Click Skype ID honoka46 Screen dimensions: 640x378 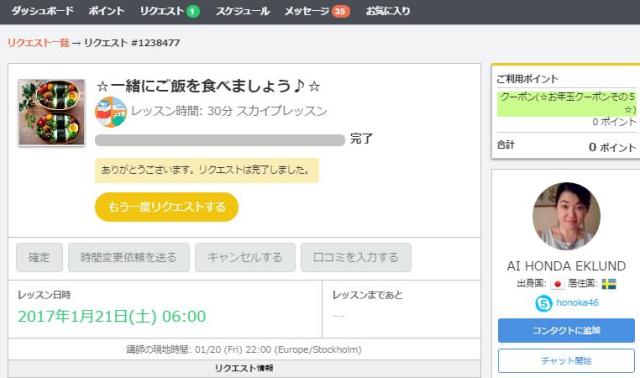577,302
